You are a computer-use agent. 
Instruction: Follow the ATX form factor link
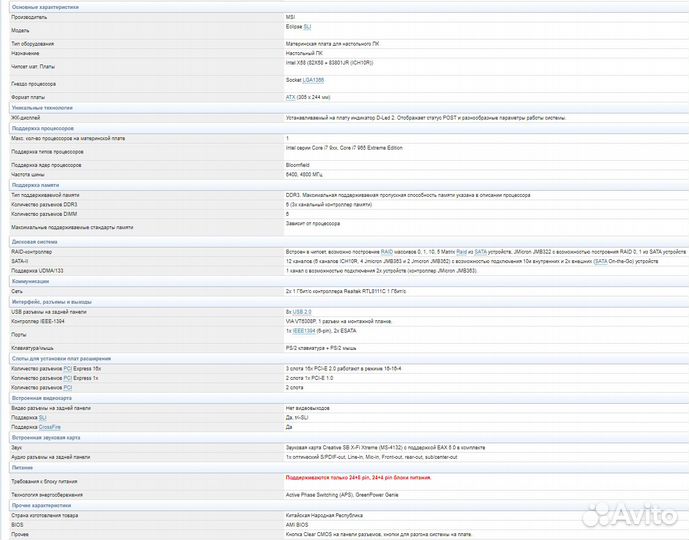point(290,97)
